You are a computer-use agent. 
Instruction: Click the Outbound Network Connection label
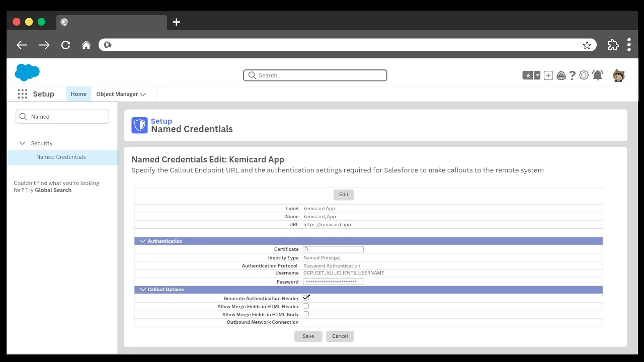pyautogui.click(x=263, y=322)
